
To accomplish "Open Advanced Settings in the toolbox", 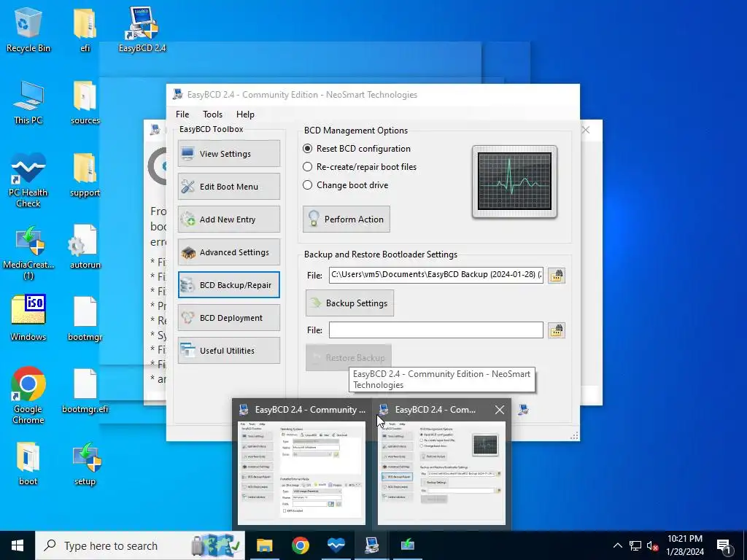I will [x=228, y=252].
